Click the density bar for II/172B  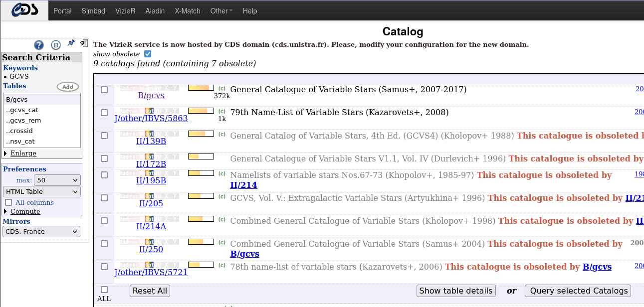pos(201,156)
